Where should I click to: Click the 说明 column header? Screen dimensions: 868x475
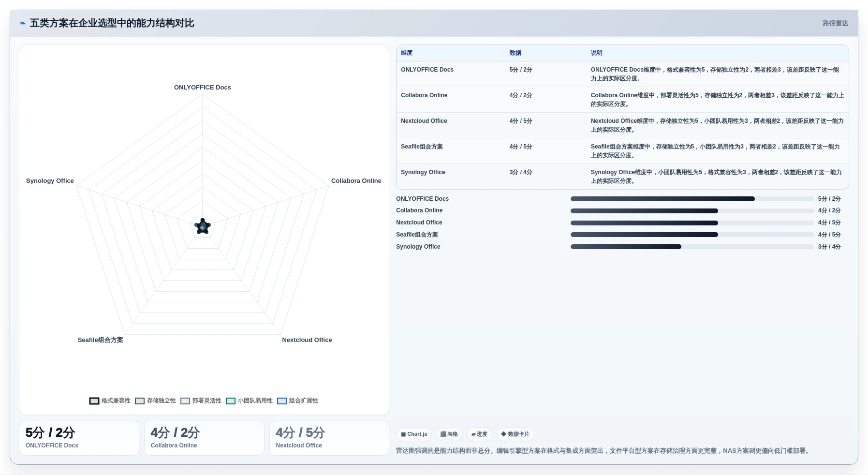click(x=597, y=53)
